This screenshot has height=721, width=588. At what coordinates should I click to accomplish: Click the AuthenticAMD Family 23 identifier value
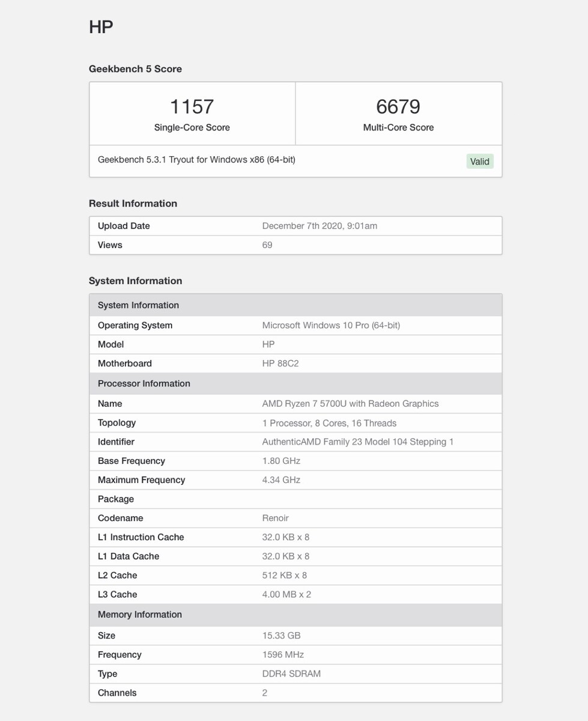(357, 442)
